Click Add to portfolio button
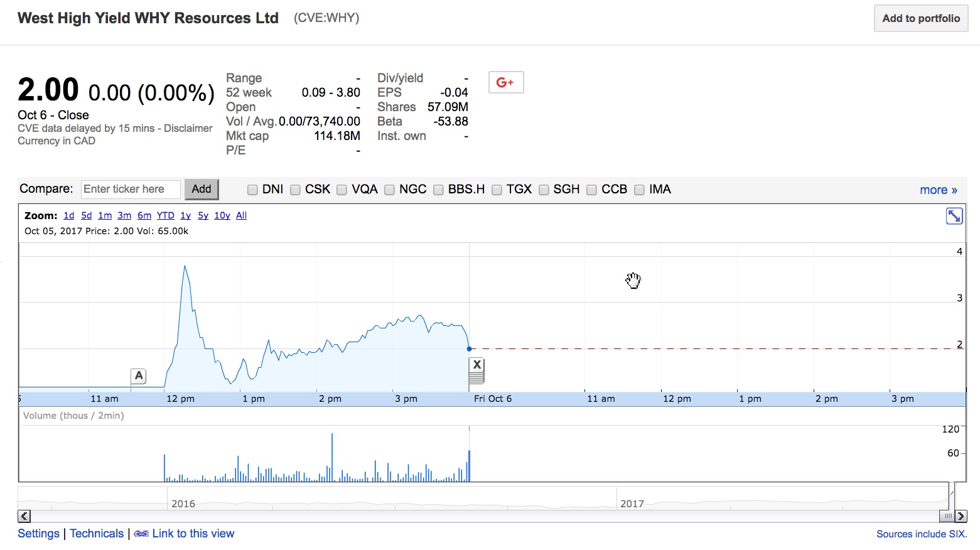 pos(920,18)
